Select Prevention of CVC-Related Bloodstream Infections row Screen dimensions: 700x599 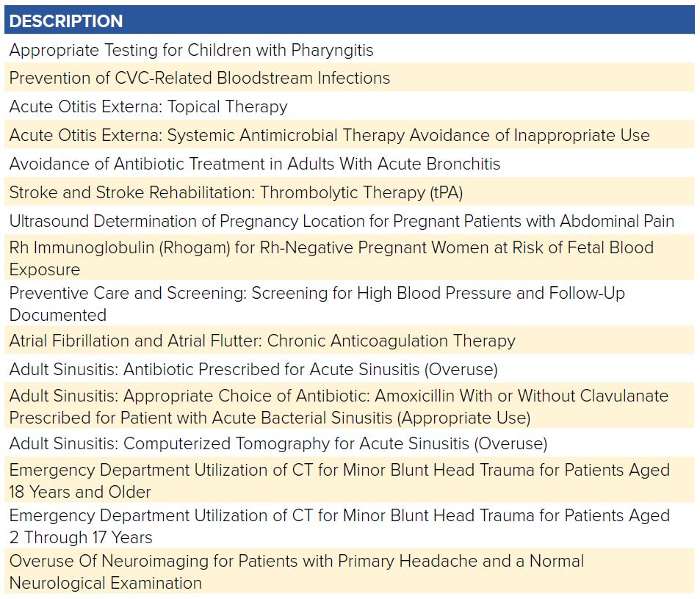coord(350,77)
